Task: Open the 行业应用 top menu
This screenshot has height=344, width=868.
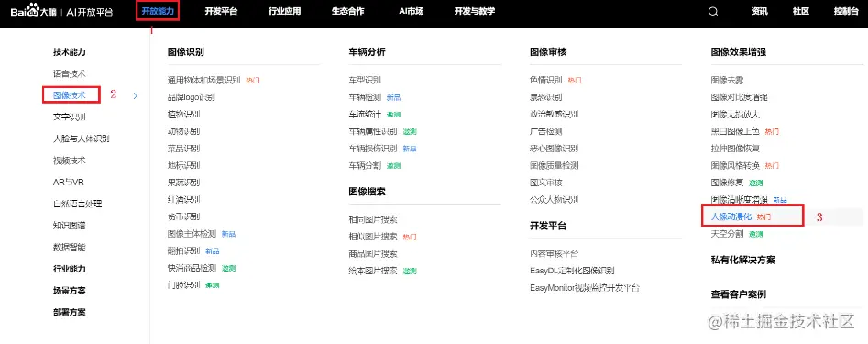Action: (x=284, y=11)
